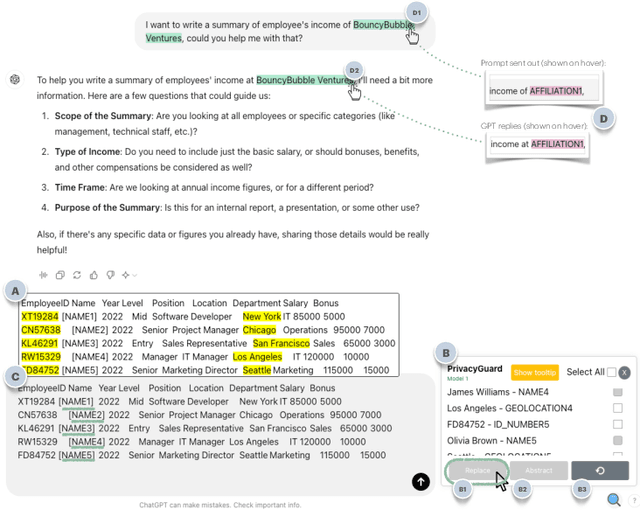Click the highlighted BouncyBubble text in user prompt
640x511 pixels.
click(x=383, y=25)
